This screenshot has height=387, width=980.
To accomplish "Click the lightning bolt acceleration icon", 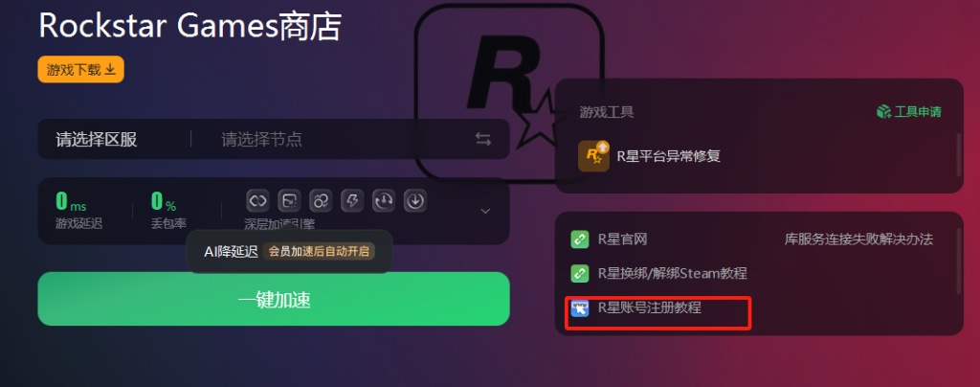I will click(x=352, y=201).
